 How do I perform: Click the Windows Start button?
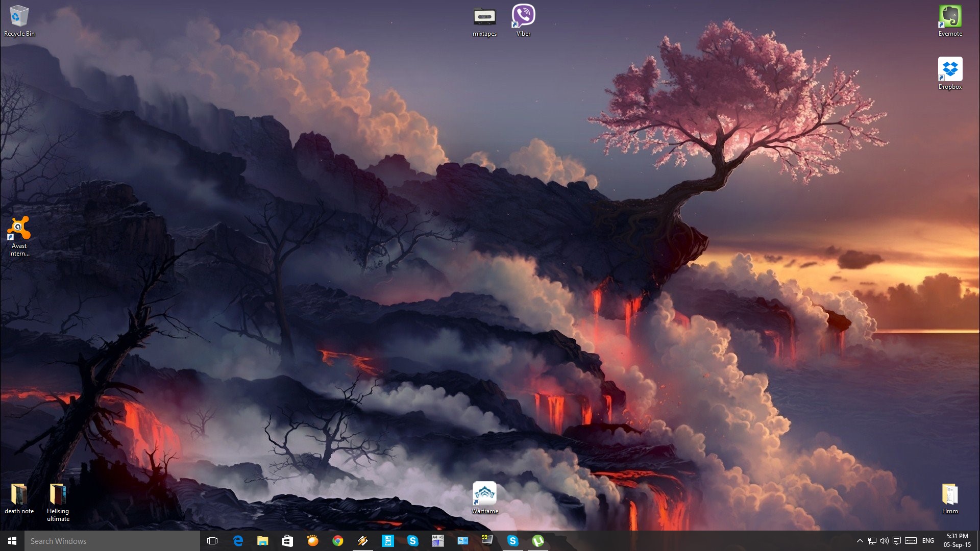tap(12, 541)
